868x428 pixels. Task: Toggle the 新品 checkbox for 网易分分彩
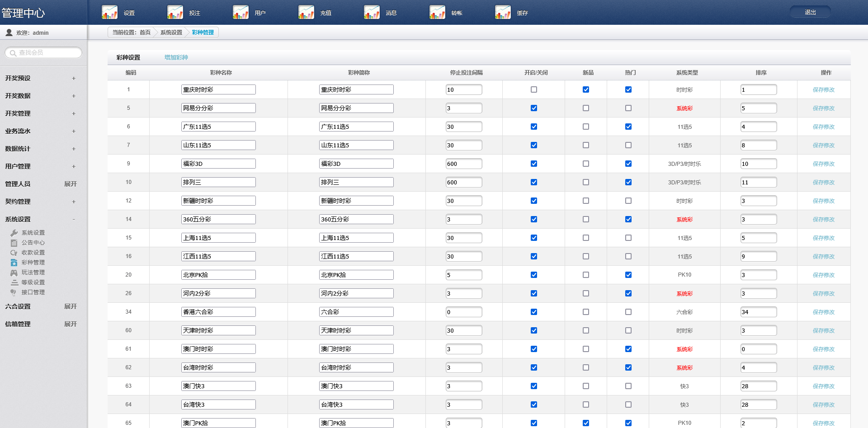[586, 108]
